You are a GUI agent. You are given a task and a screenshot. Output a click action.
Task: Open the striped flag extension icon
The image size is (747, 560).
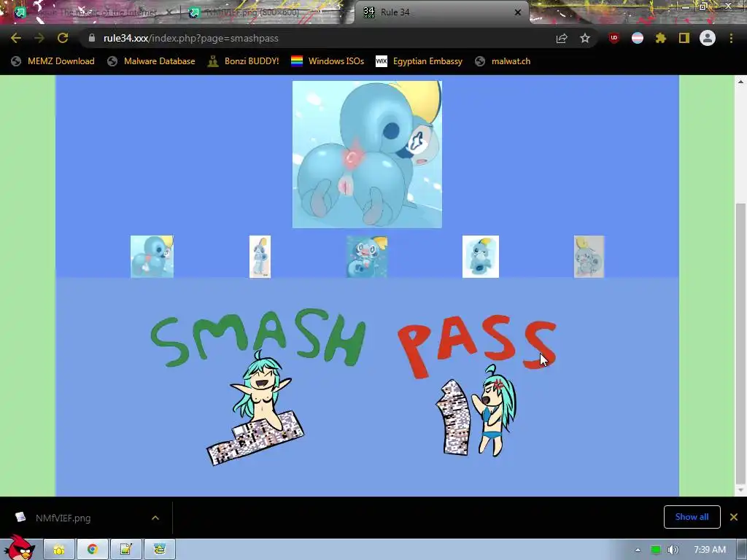[638, 38]
